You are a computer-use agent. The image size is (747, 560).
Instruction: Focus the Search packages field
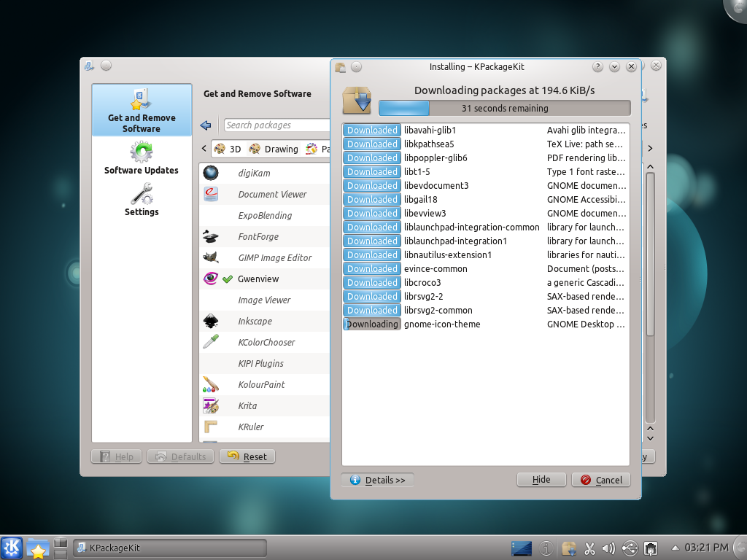[x=277, y=125]
